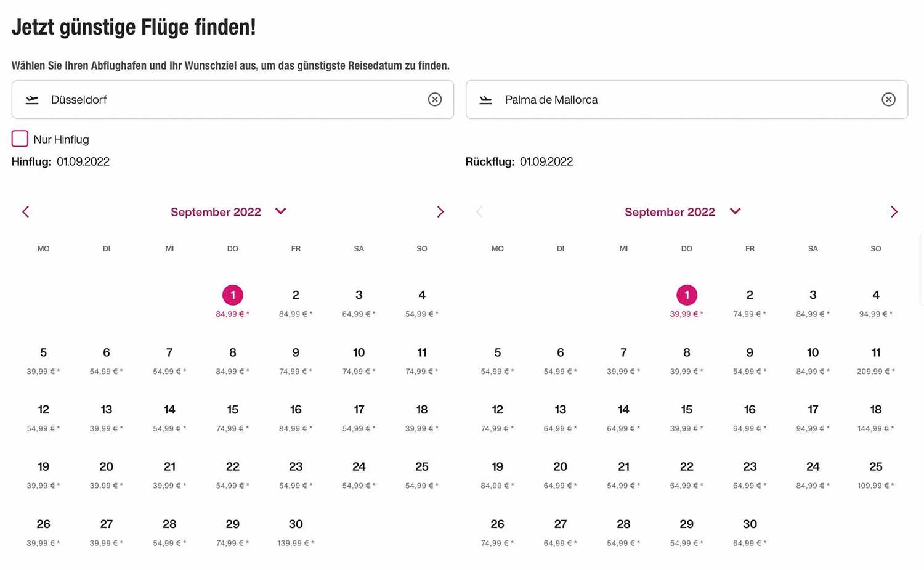Select outbound flight on 30 September for 139,99 €

point(296,532)
